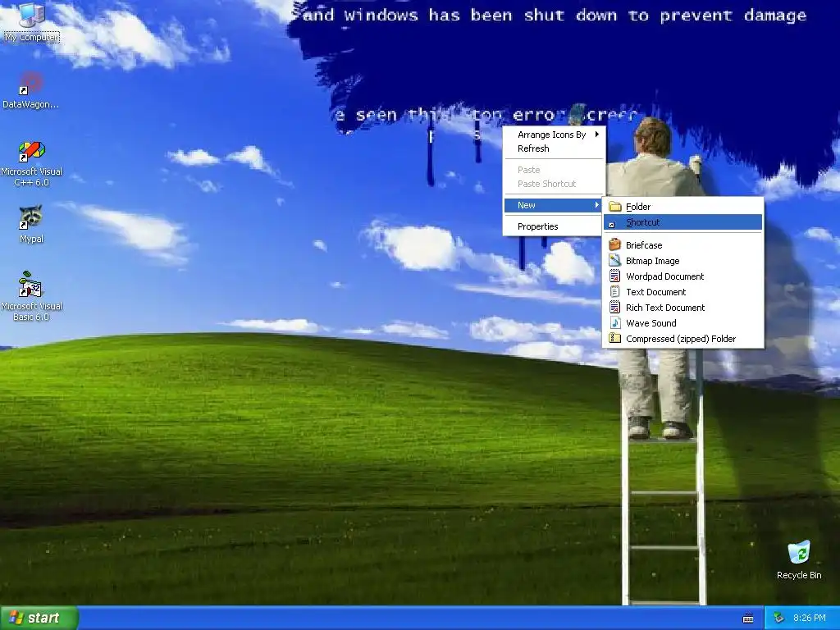Select the Wave Sound label
The height and width of the screenshot is (630, 840).
pos(651,323)
